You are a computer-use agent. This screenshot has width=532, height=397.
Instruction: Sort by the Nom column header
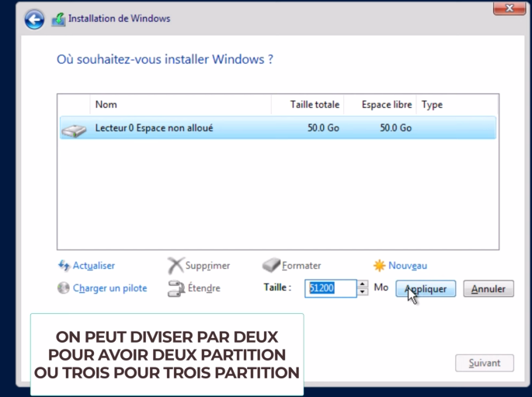pos(181,105)
